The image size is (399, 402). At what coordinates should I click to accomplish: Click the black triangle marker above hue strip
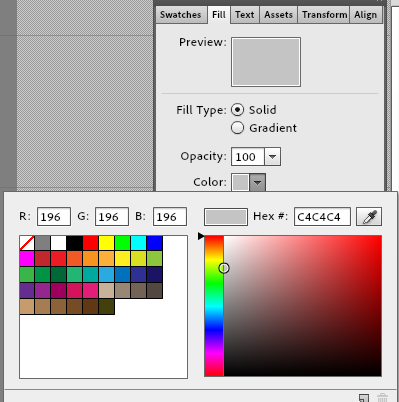pos(201,236)
